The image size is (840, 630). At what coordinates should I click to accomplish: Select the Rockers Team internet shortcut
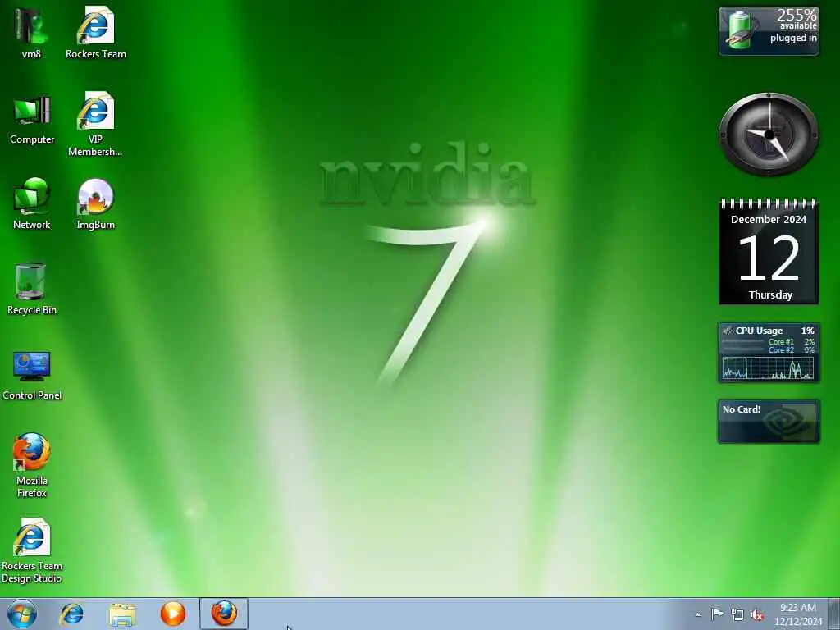(96, 32)
